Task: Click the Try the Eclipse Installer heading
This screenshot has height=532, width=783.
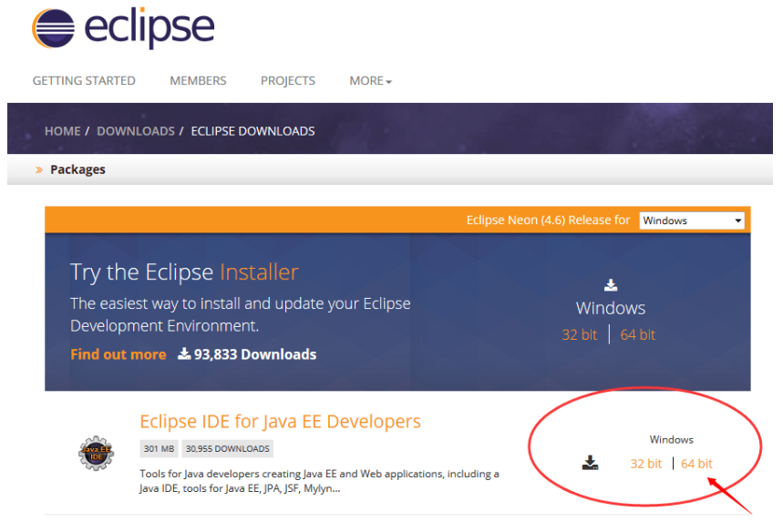Action: tap(184, 272)
